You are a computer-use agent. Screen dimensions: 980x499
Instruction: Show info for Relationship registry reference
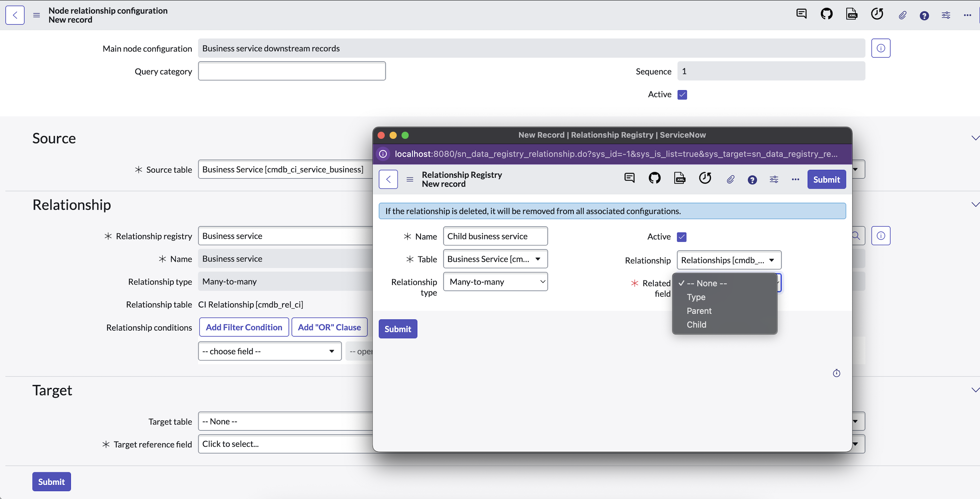click(x=881, y=236)
